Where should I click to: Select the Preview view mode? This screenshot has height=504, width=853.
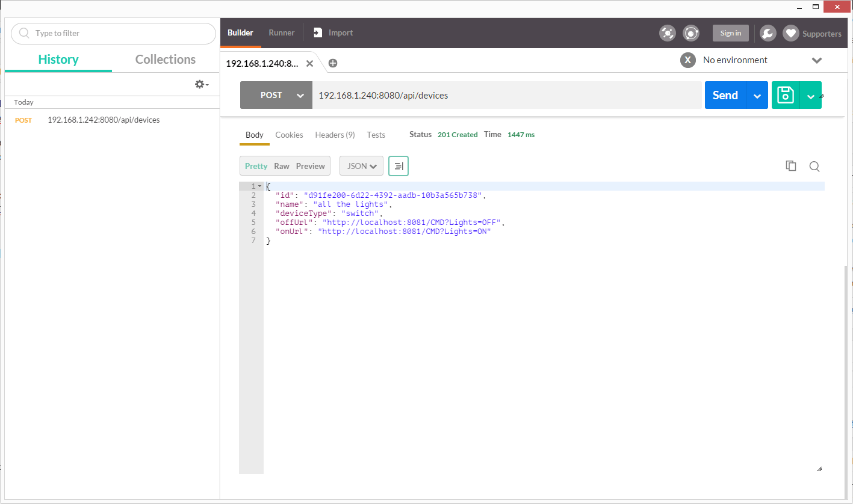[x=311, y=166]
